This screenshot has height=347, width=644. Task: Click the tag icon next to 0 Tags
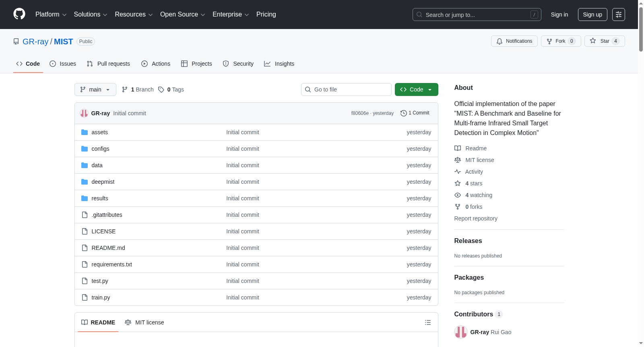coord(161,89)
